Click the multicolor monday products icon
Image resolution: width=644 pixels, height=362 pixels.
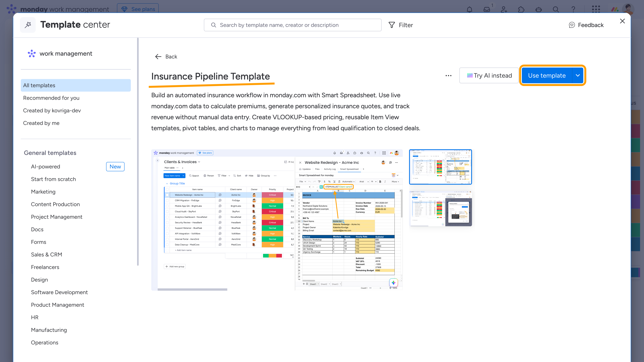615,9
